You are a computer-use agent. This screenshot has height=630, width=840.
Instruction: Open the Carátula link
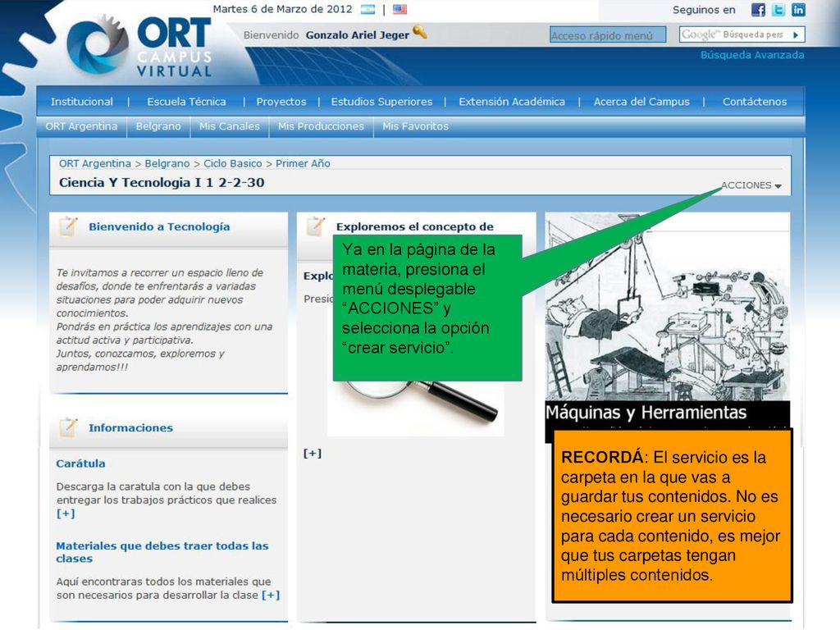click(80, 463)
